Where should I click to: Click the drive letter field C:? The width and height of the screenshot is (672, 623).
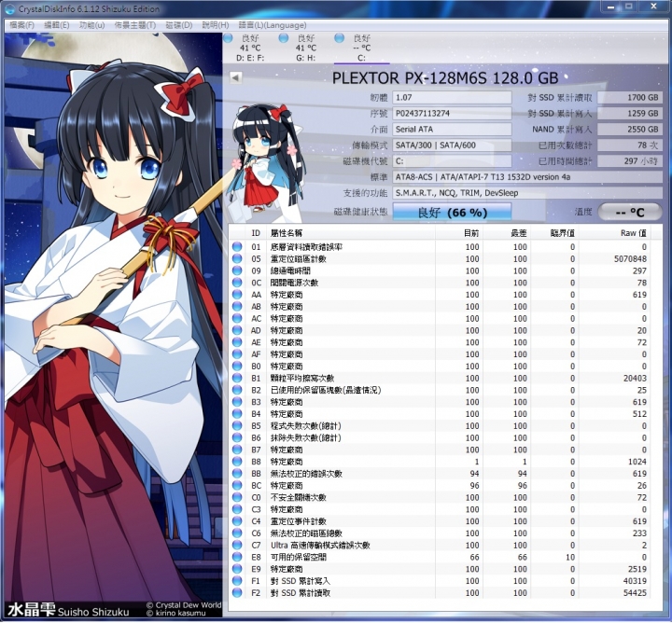452,161
